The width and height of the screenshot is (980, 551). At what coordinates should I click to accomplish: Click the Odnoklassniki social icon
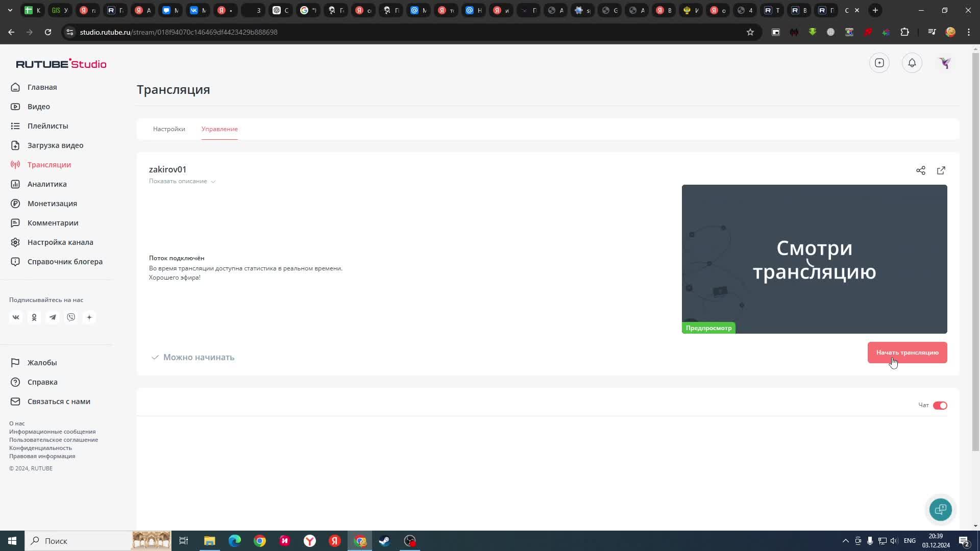coord(34,317)
